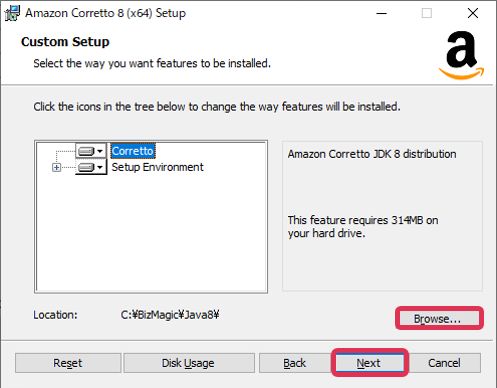This screenshot has height=388, width=497.
Task: Click empty area of the feature tree
Action: (151, 233)
